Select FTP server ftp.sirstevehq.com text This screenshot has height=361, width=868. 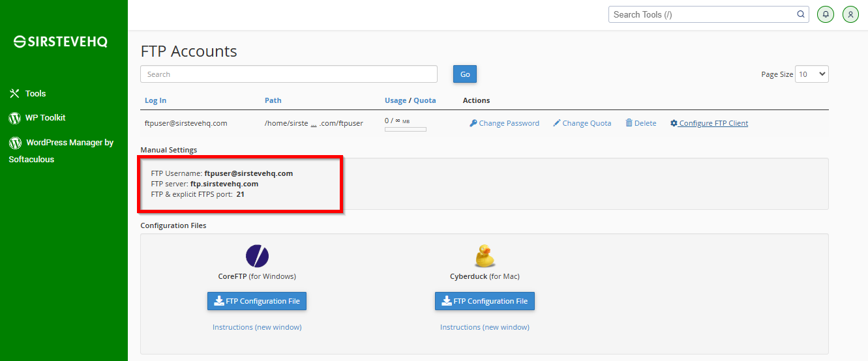[224, 184]
